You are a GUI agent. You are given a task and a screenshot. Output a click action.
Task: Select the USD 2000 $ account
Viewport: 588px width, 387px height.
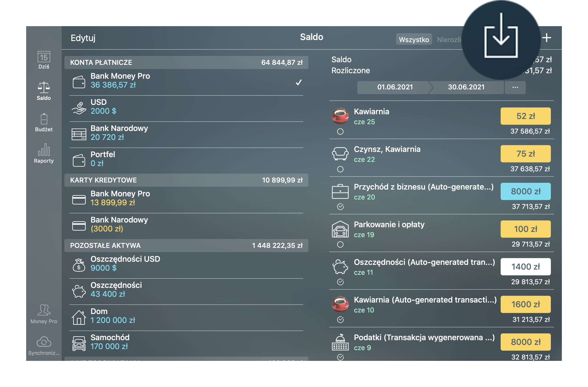click(x=186, y=108)
